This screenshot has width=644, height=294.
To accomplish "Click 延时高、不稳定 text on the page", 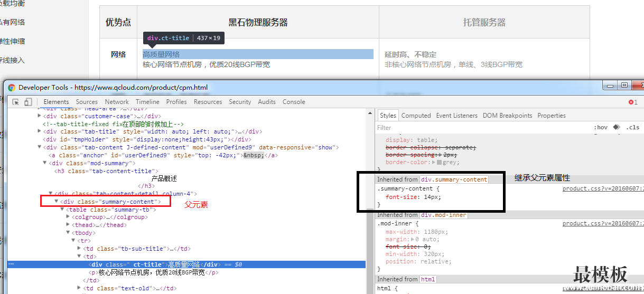I will (410, 54).
